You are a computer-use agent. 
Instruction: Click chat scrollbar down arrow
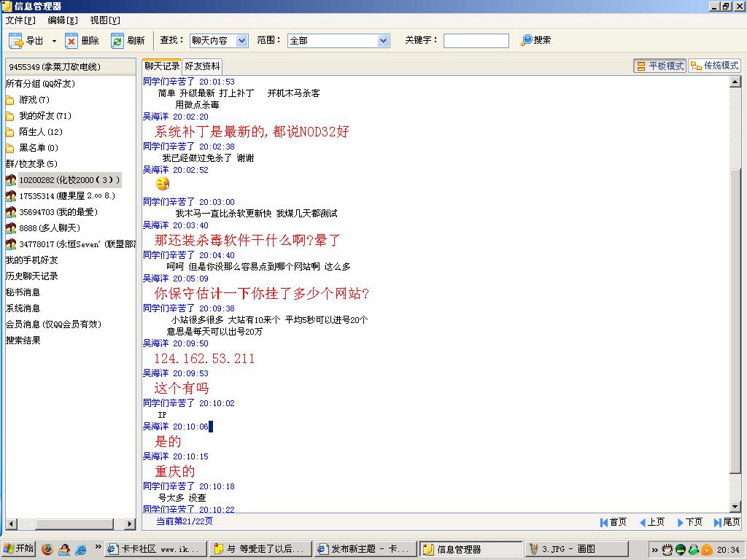coord(735,507)
